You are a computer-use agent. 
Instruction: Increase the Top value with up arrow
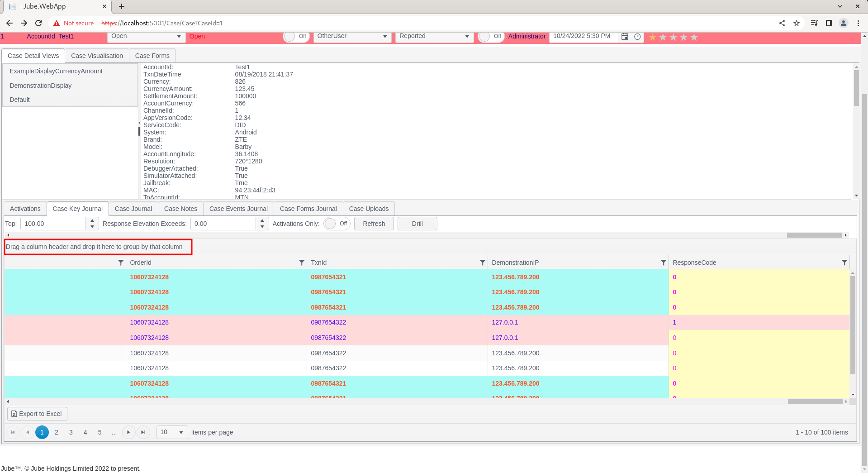[92, 220]
